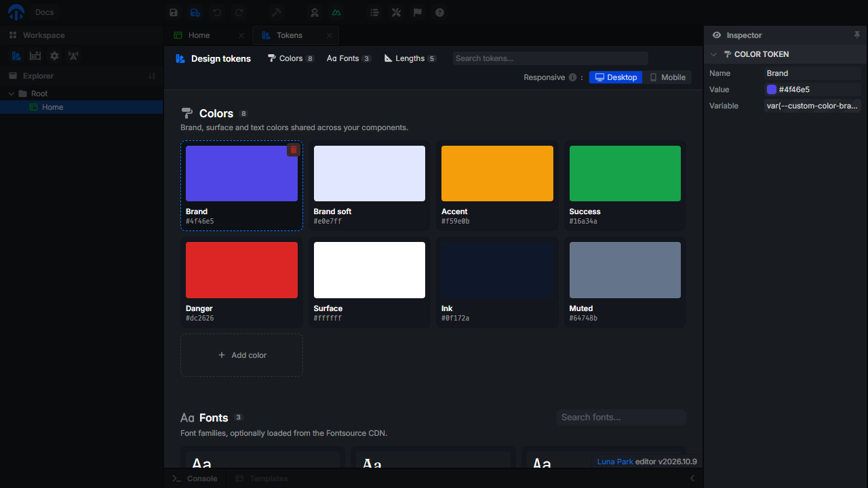This screenshot has height=488, width=868.
Task: Click the Name field in the Inspector
Action: 812,73
